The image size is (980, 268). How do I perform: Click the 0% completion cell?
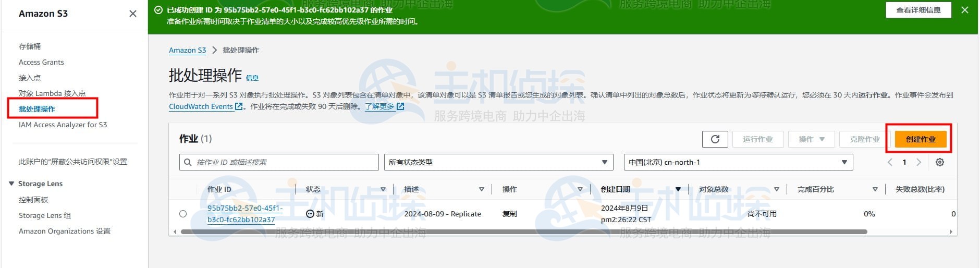click(x=869, y=214)
